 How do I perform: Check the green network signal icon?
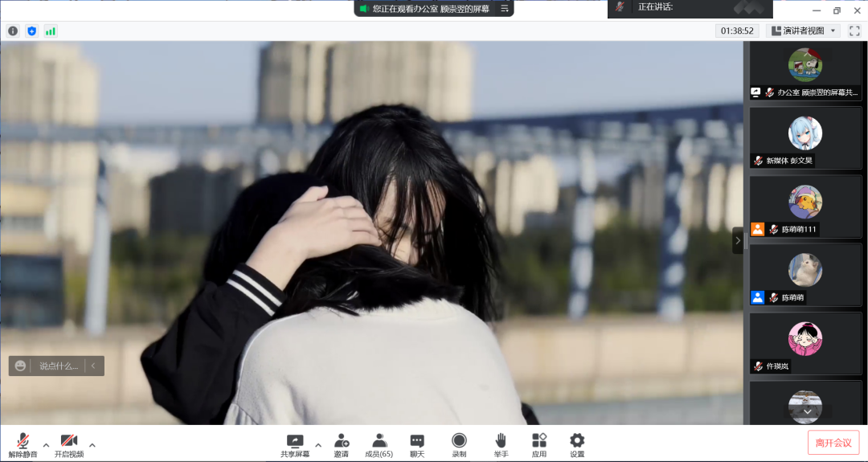point(51,31)
